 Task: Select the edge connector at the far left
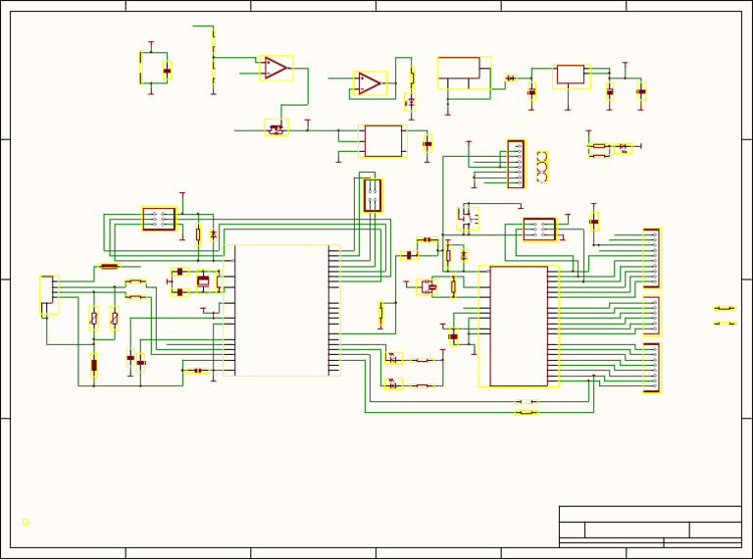(49, 295)
